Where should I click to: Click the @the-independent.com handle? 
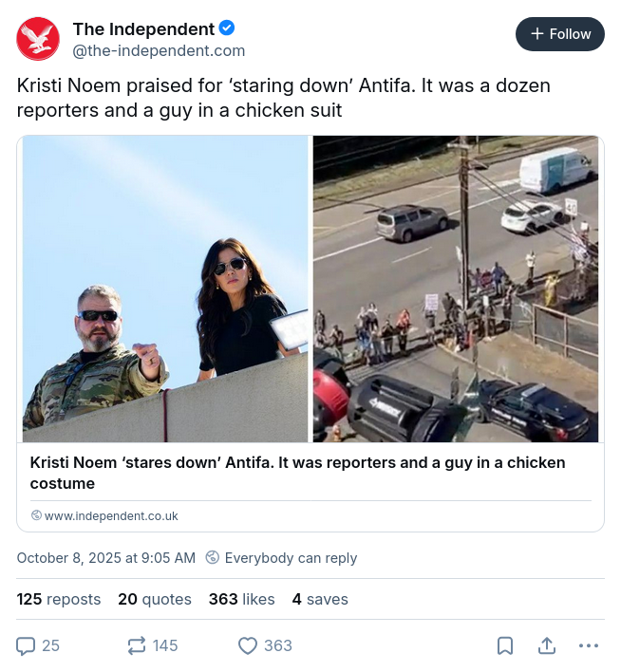(x=159, y=51)
